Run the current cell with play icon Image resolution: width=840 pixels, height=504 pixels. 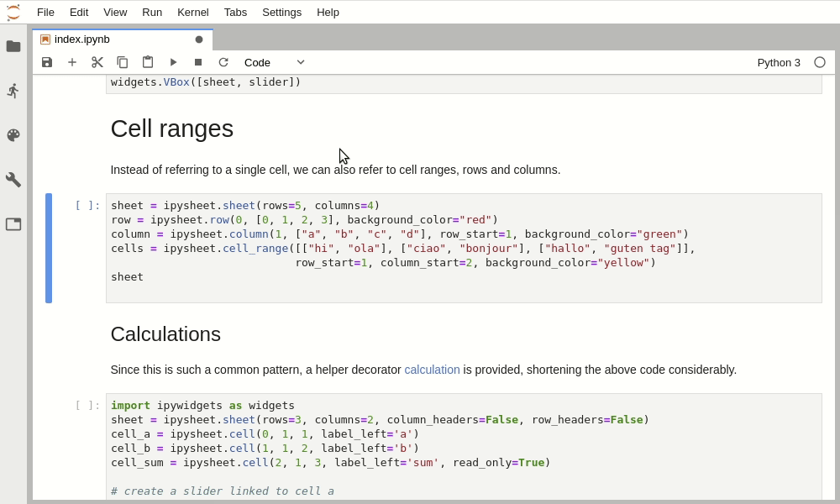point(173,62)
